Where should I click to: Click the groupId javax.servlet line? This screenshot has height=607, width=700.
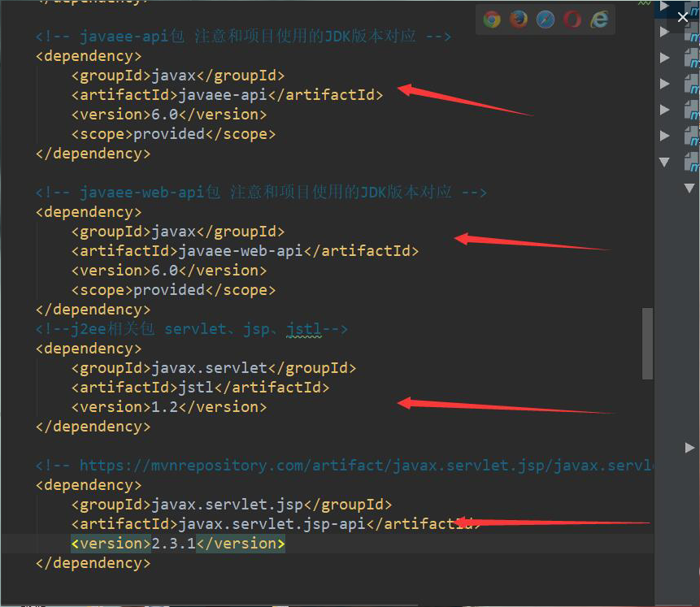(x=214, y=368)
